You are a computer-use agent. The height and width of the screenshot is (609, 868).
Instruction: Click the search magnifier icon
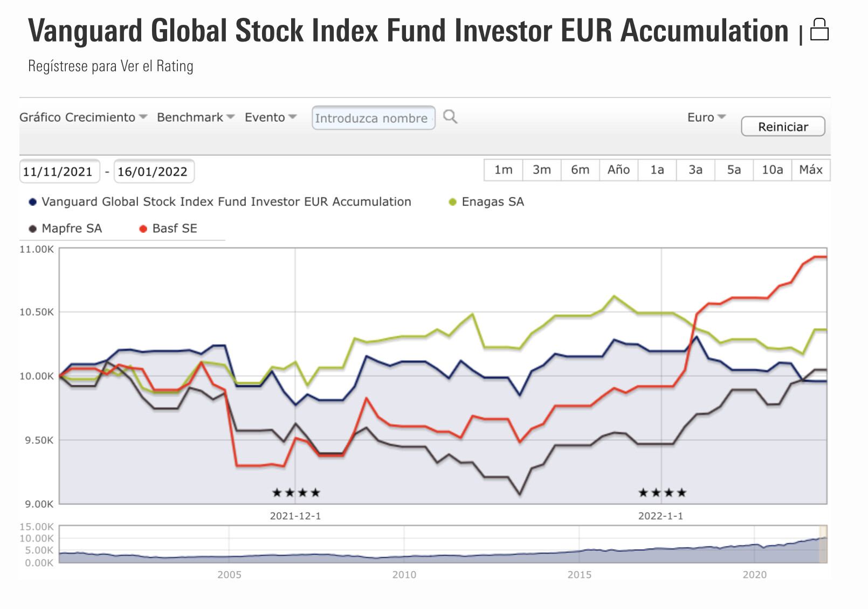pos(450,117)
